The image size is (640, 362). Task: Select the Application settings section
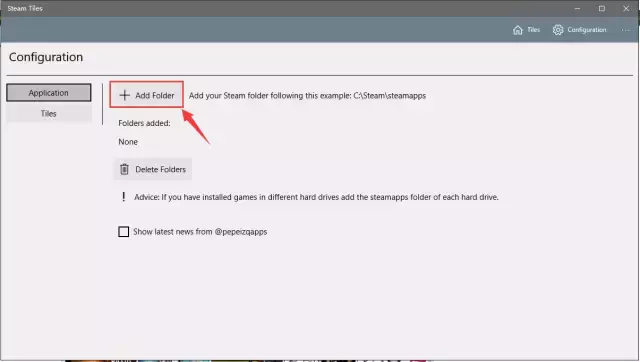click(x=49, y=93)
